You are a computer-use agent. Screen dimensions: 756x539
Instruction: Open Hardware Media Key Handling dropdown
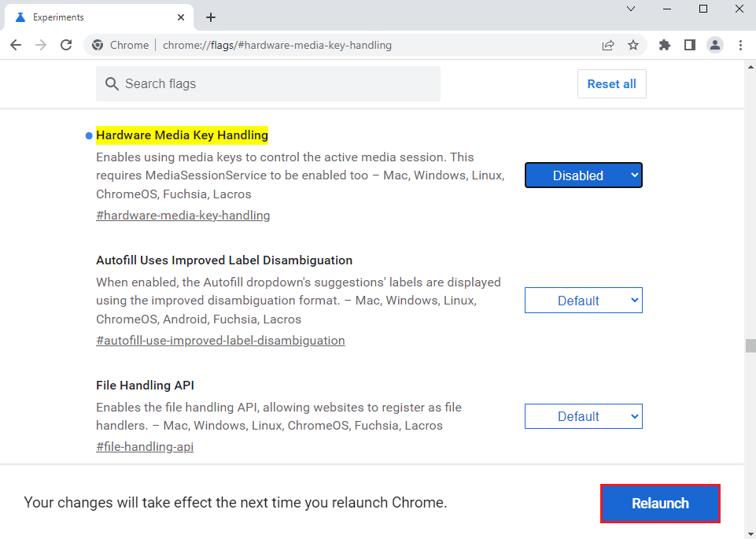pos(583,175)
